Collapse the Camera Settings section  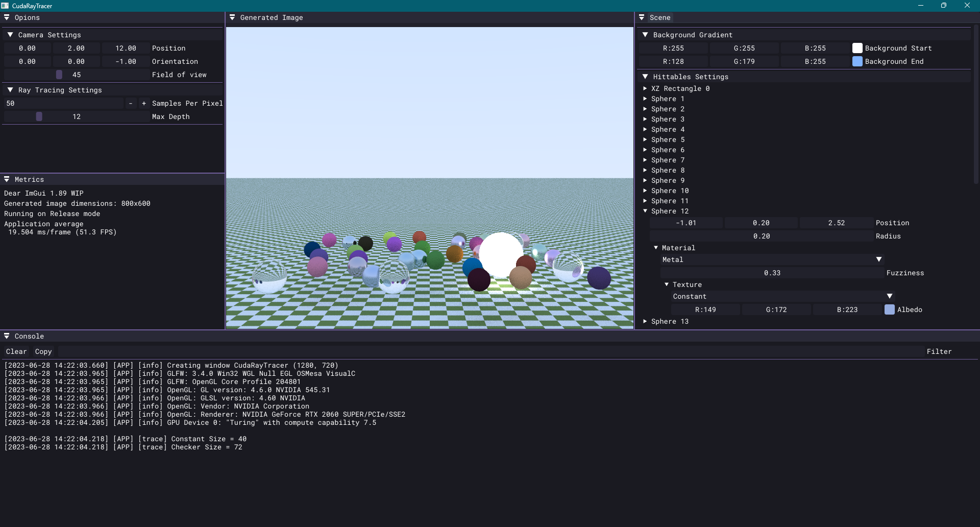pyautogui.click(x=10, y=34)
